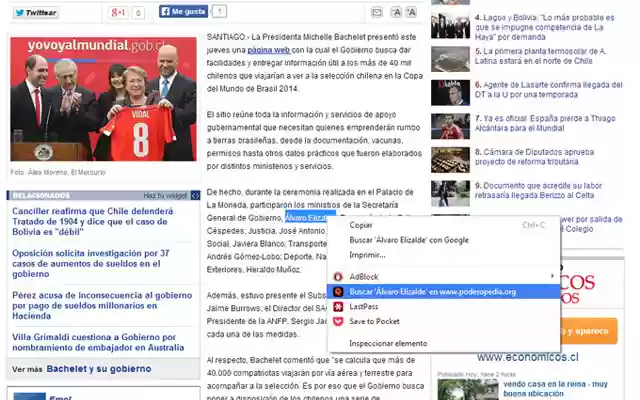Click the Twittear share button
The width and height of the screenshot is (640, 400).
(x=36, y=13)
